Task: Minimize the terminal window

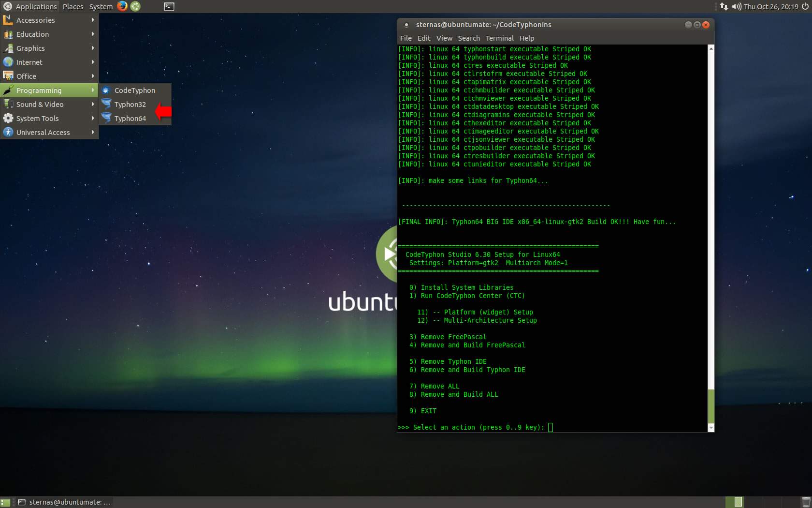Action: point(688,25)
